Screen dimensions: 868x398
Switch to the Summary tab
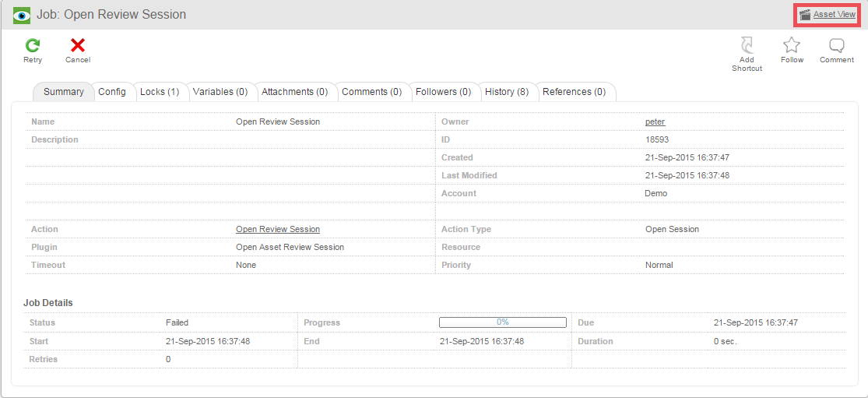click(63, 92)
